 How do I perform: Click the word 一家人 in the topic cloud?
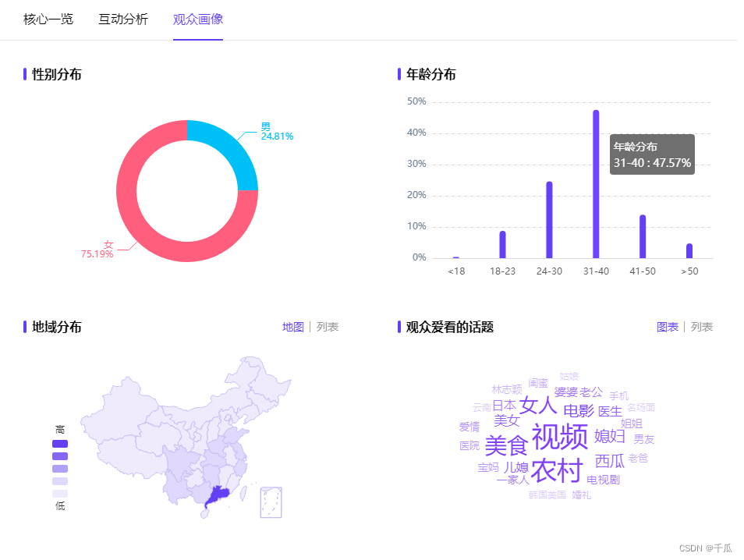(x=512, y=480)
